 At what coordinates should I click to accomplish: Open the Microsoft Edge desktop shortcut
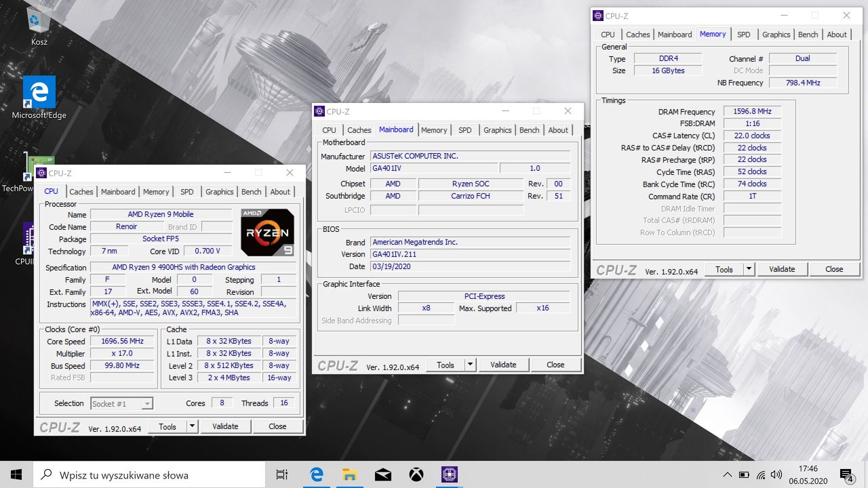[x=39, y=98]
